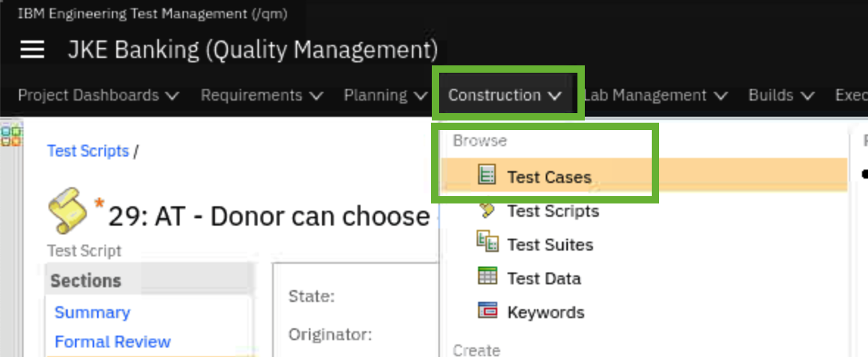The image size is (868, 357).
Task: Follow the Test Scripts breadcrumb link
Action: coord(88,151)
